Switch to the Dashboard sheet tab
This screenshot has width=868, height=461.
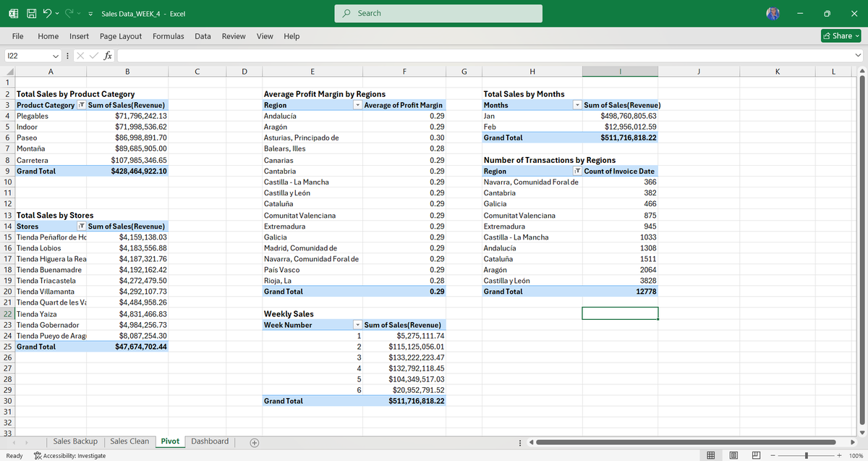coord(209,441)
